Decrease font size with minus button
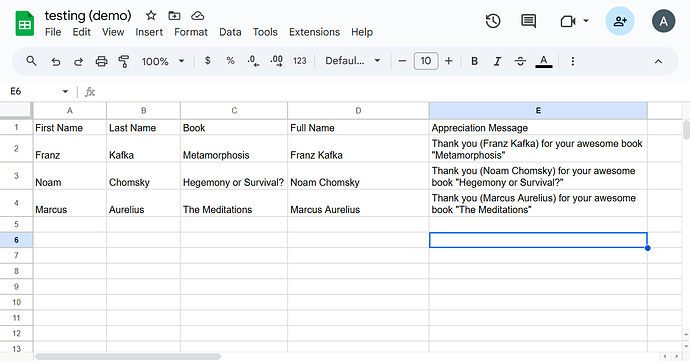Screen dimensions: 690x361 coord(402,61)
